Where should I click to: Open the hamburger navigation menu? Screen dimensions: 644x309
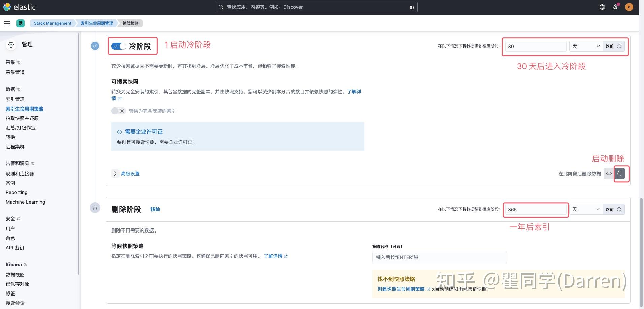click(7, 23)
